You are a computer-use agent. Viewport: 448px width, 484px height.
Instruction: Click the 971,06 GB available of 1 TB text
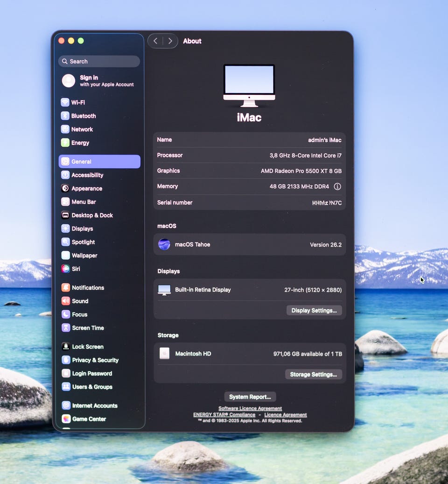[x=308, y=354]
